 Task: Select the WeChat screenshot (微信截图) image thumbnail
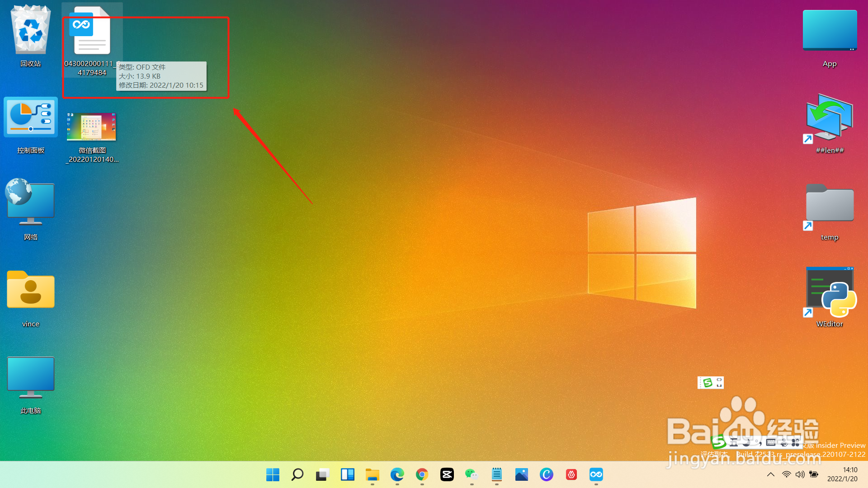coord(92,127)
